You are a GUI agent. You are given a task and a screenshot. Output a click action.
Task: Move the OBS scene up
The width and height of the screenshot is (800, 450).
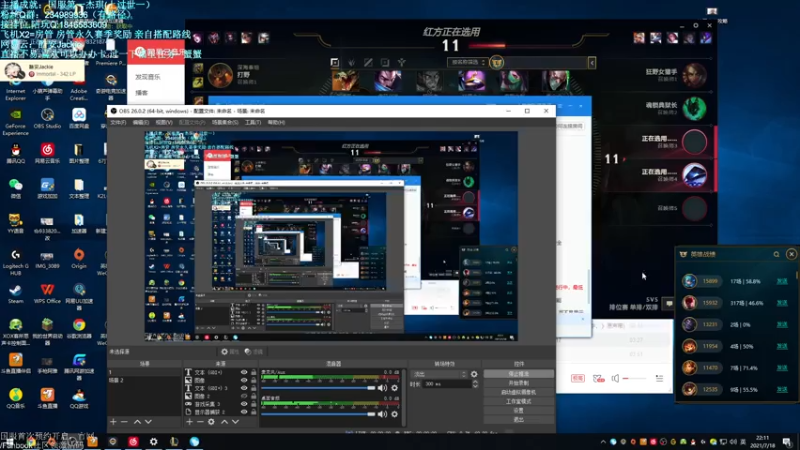137,422
